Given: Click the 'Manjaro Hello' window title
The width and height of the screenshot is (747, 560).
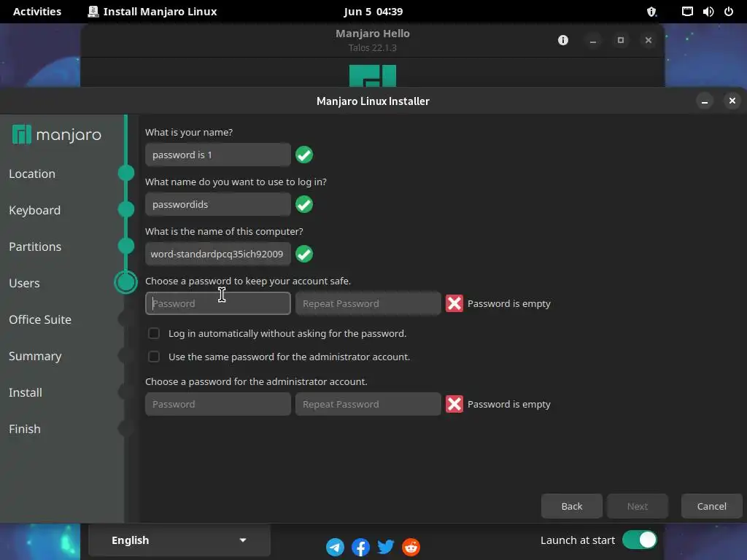Looking at the screenshot, I should point(373,34).
